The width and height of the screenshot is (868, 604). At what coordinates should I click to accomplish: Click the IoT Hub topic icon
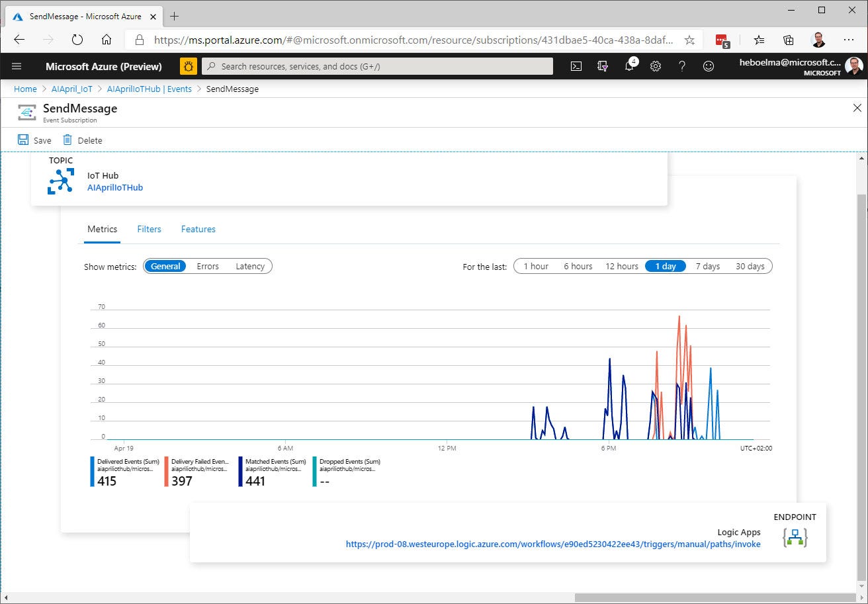61,181
